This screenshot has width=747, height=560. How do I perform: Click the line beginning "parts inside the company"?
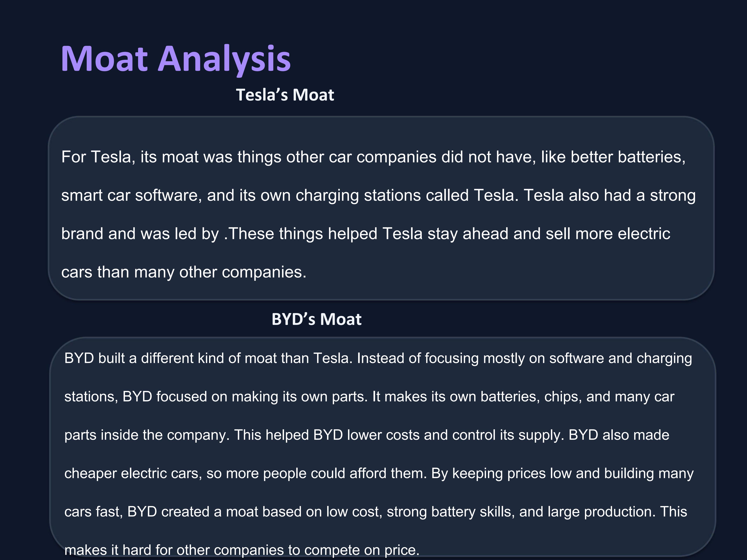coord(366,435)
